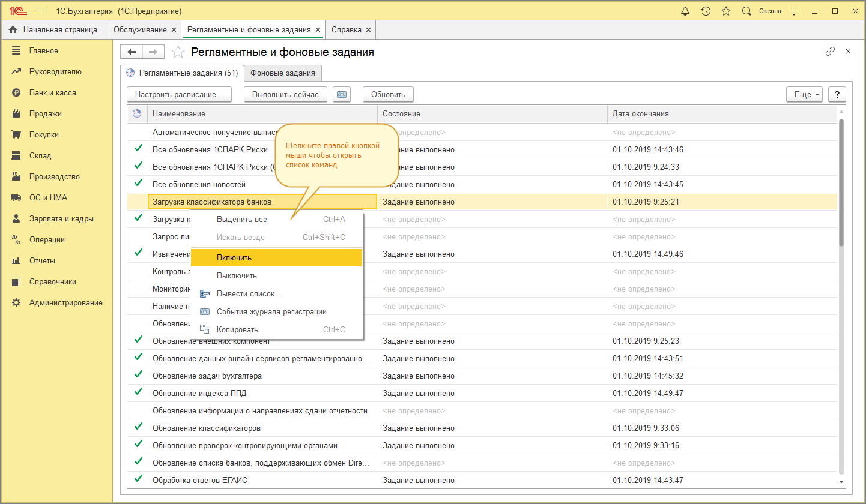Image resolution: width=866 pixels, height=504 pixels.
Task: Sort by Дата окончания column header
Action: point(640,113)
